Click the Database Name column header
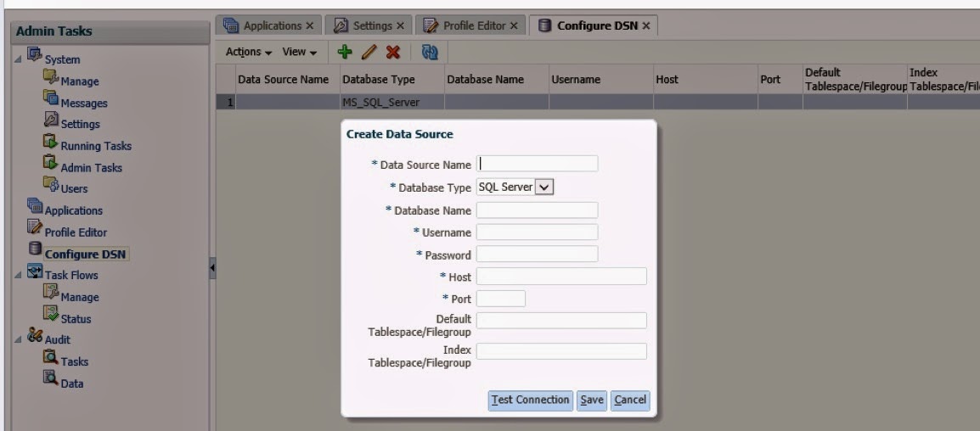The image size is (980, 431). (x=497, y=80)
